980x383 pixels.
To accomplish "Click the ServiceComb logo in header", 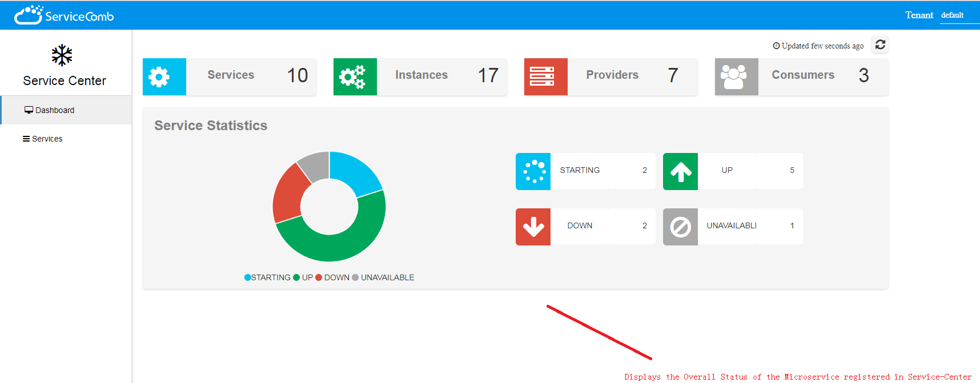I will tap(64, 15).
